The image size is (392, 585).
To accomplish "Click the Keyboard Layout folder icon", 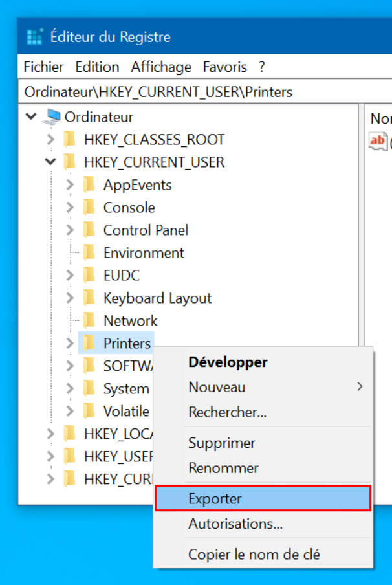I will pos(89,298).
